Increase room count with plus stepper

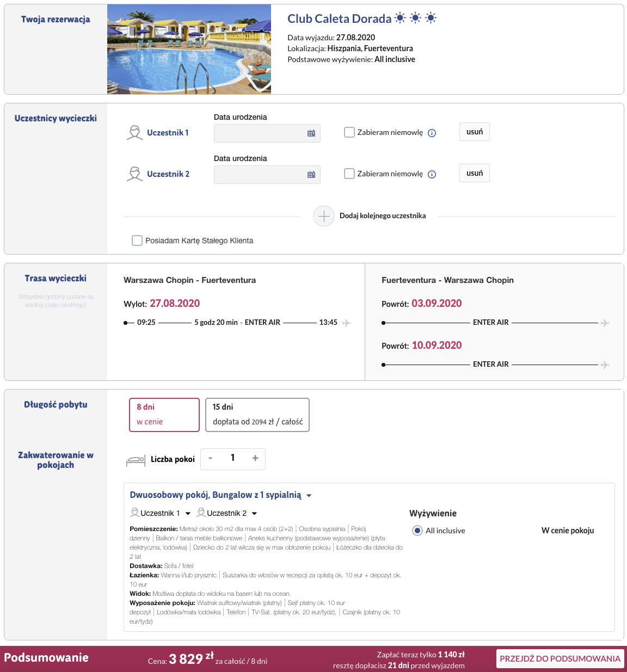click(x=255, y=458)
